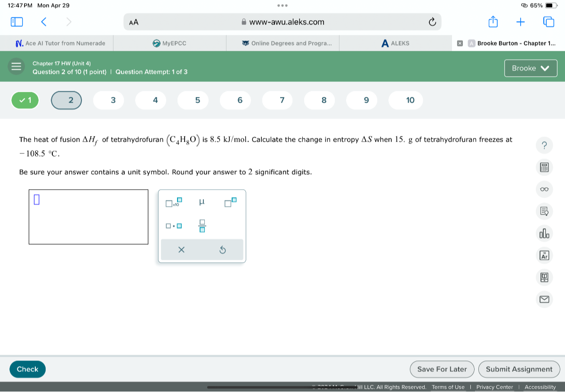
Task: Focus the answer input box
Action: [89, 217]
